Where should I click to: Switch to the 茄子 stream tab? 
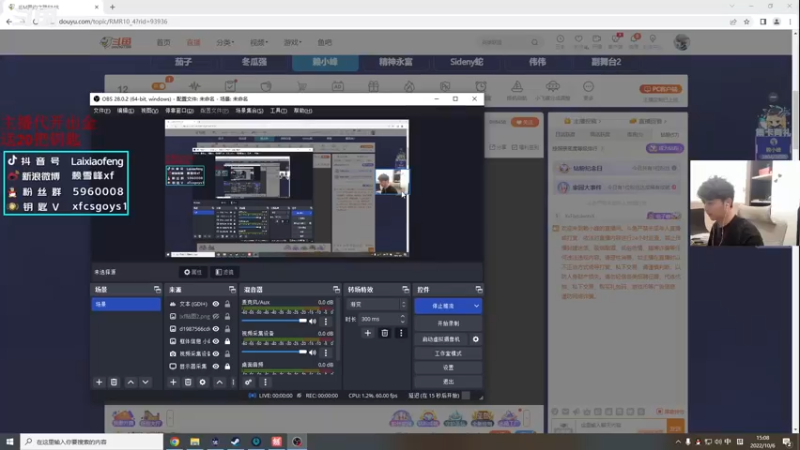183,62
